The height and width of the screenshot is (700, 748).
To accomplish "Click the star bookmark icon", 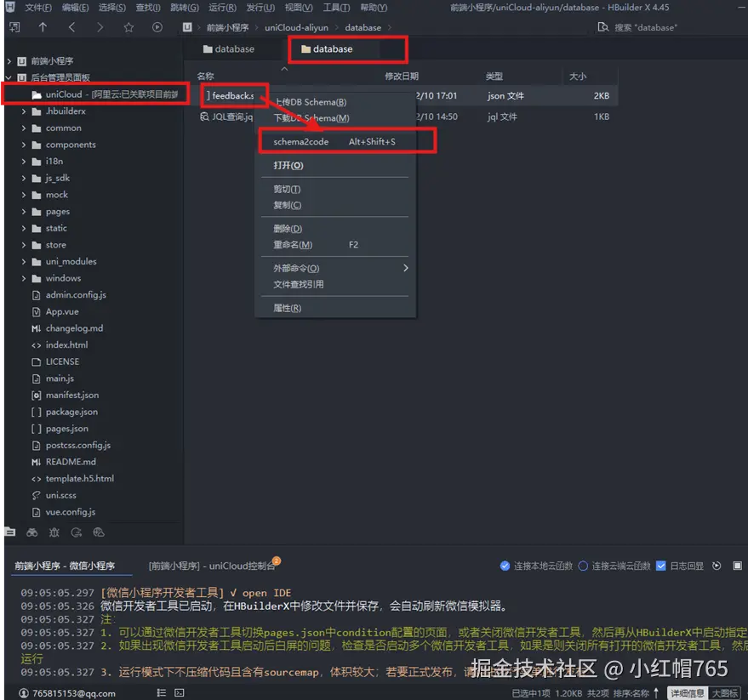I will [128, 27].
